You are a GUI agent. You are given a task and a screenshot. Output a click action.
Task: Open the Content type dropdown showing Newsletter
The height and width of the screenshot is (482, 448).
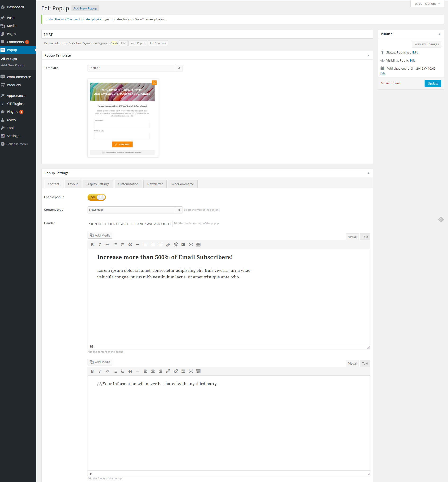pyautogui.click(x=135, y=210)
